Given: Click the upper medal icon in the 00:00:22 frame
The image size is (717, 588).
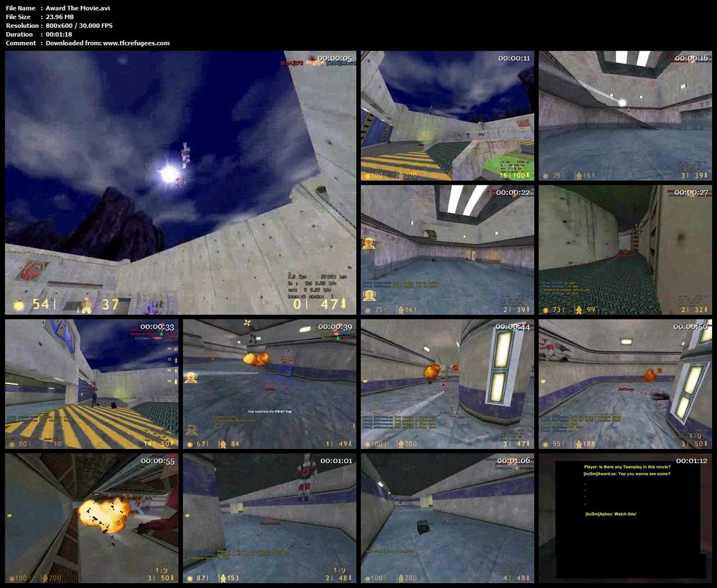Looking at the screenshot, I should tap(369, 243).
